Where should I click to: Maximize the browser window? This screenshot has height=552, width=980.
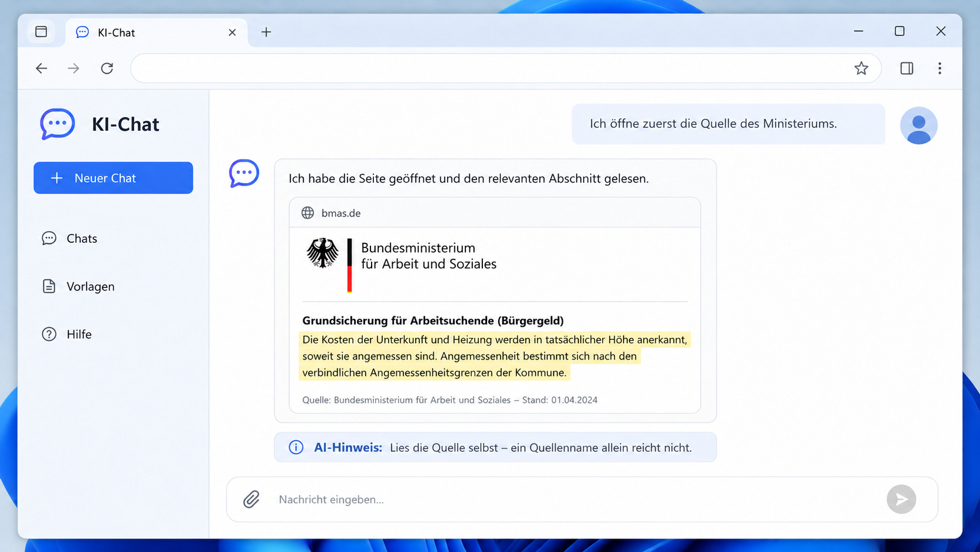pyautogui.click(x=900, y=31)
